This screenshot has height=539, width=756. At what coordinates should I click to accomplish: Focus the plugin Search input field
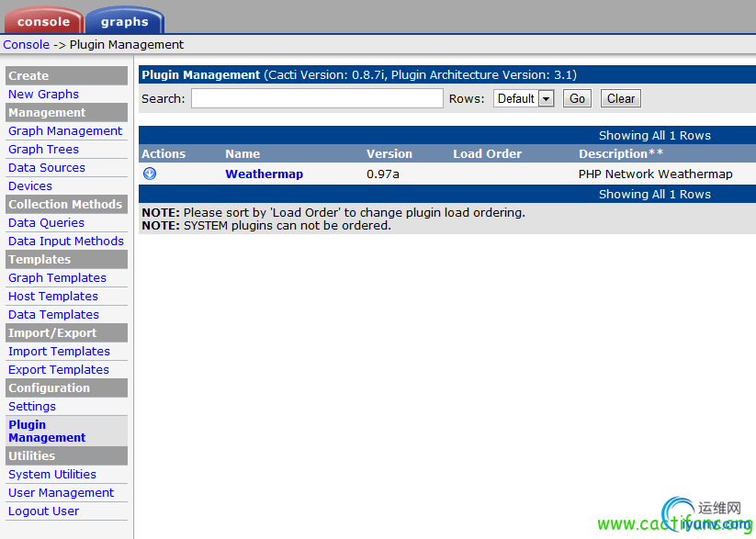click(x=317, y=98)
